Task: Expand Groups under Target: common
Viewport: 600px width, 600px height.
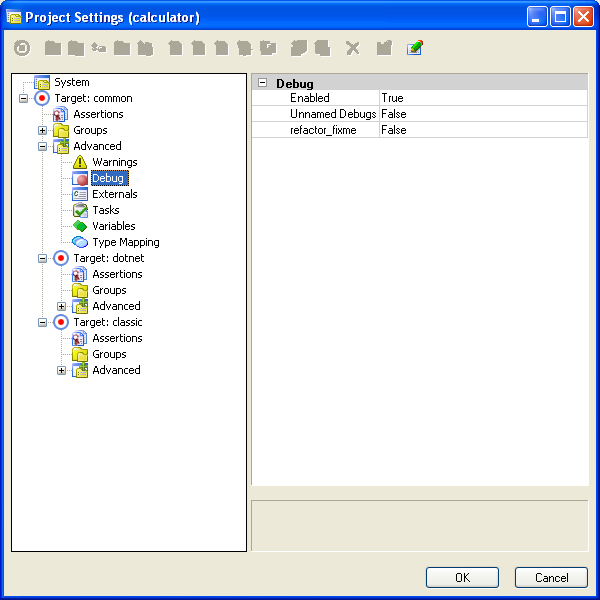Action: 43,130
